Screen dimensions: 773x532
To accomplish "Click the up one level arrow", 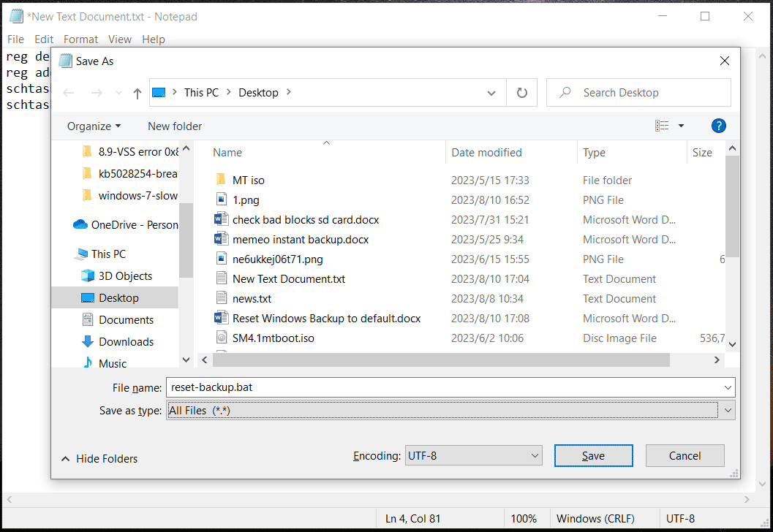I will [x=137, y=92].
